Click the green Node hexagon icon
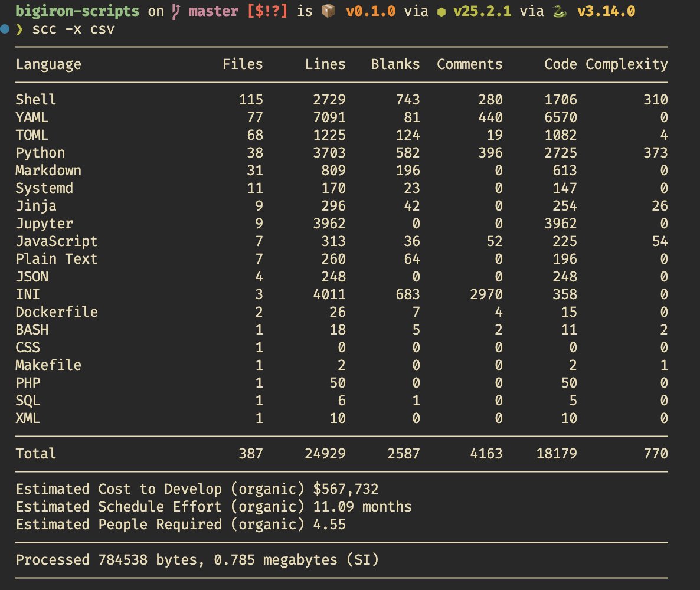The width and height of the screenshot is (700, 590). (x=441, y=12)
